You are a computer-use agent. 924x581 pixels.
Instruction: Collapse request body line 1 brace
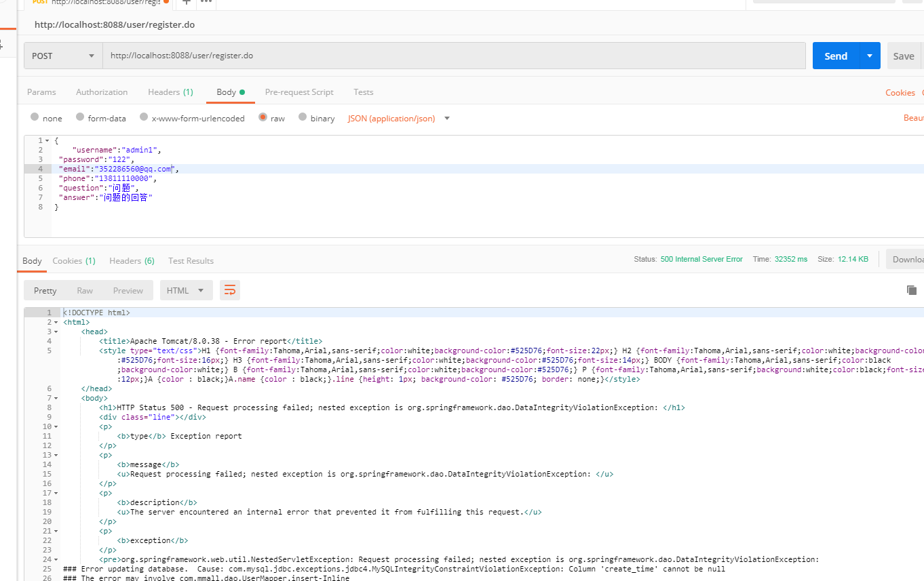tap(47, 140)
